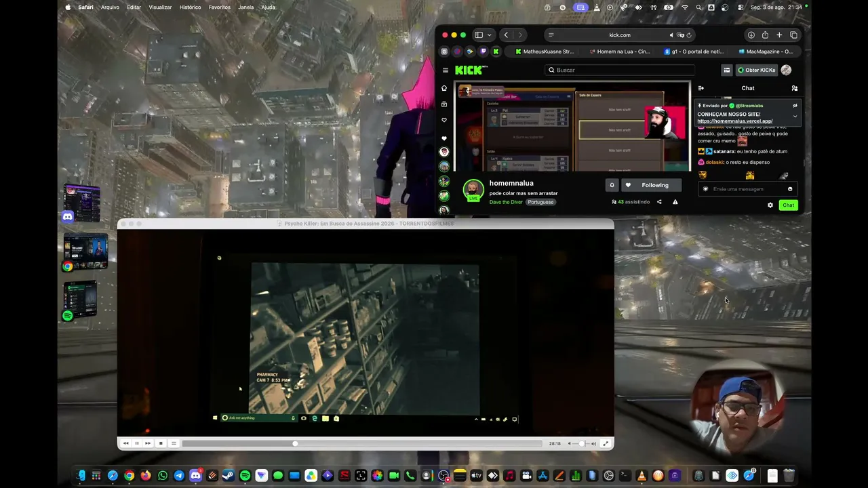Collapse the chat panel with arrow icon

click(x=701, y=88)
